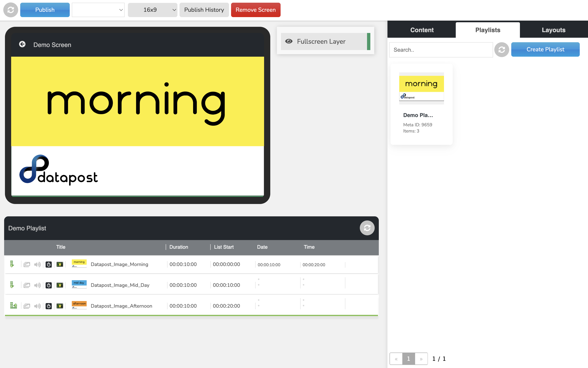Click the speaker audio icon in the Afternoon row

click(x=37, y=306)
